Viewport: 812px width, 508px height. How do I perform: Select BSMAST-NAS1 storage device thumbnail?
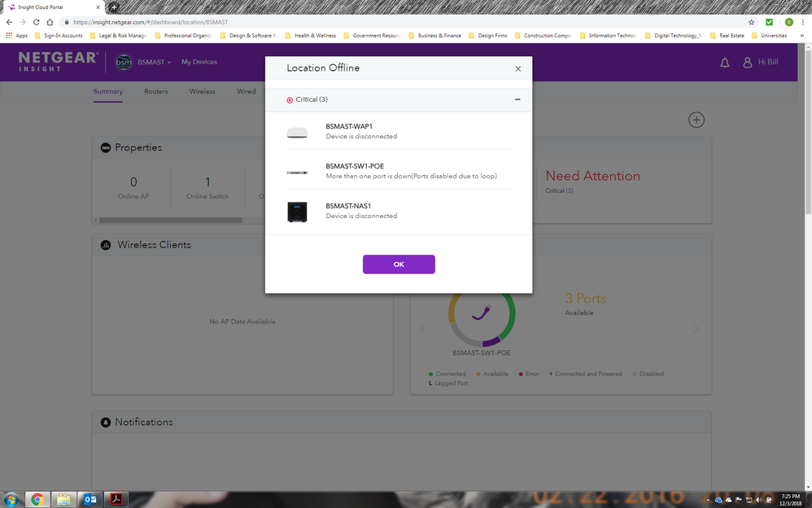point(297,212)
